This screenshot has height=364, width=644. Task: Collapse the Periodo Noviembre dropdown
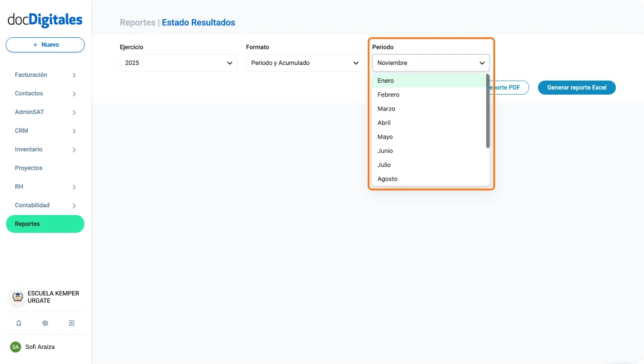[x=431, y=63]
